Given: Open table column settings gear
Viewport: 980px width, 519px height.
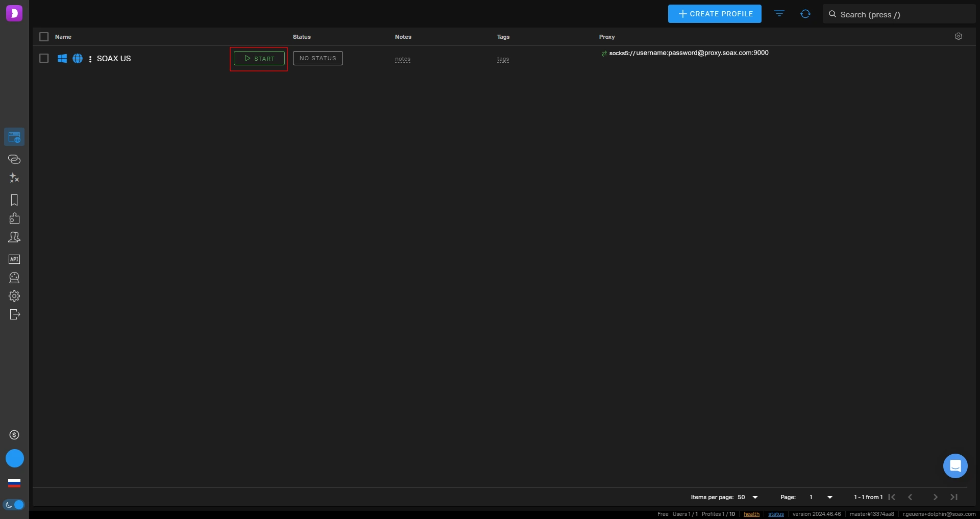Looking at the screenshot, I should tap(959, 36).
